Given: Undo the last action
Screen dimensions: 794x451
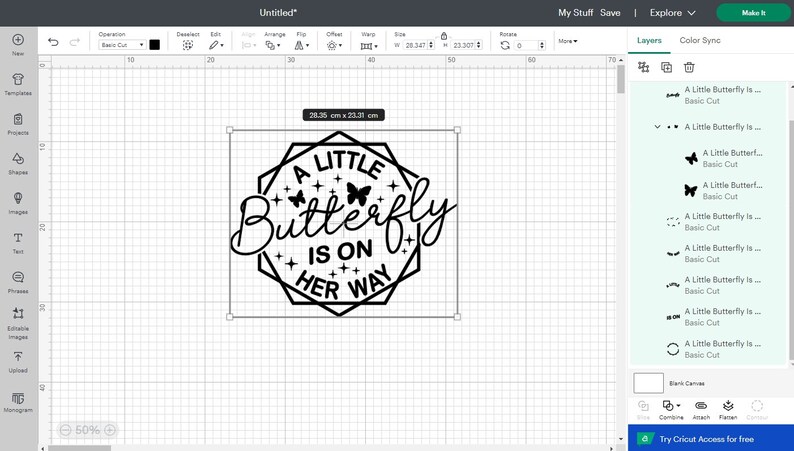Looking at the screenshot, I should (x=53, y=42).
